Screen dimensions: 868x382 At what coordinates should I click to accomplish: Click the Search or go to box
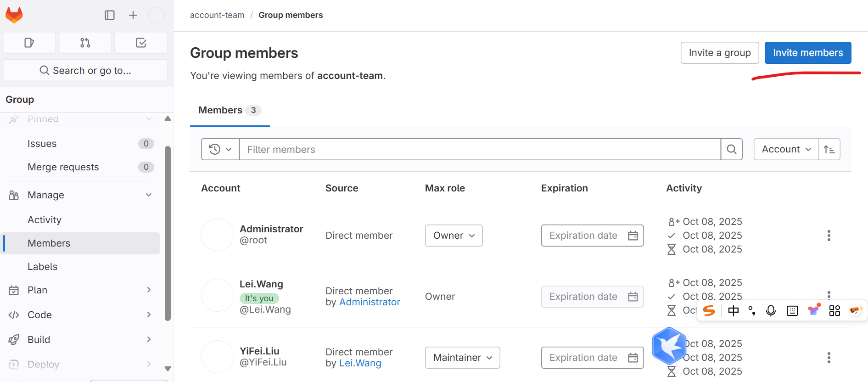coord(85,70)
